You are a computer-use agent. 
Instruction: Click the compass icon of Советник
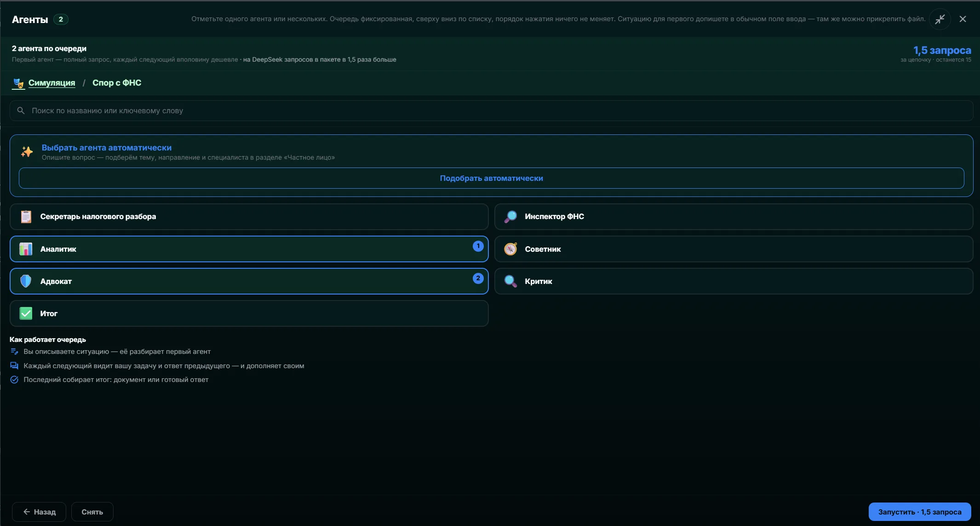(x=510, y=249)
